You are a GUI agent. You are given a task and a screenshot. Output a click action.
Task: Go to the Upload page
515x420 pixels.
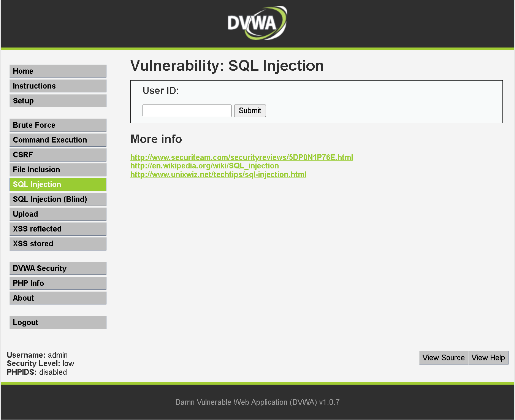(x=58, y=214)
